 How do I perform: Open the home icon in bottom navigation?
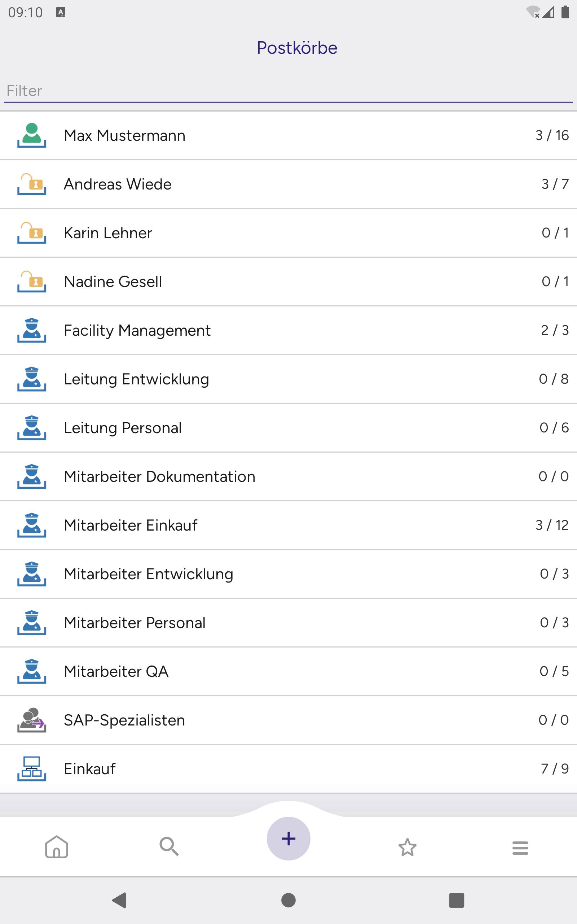(57, 847)
